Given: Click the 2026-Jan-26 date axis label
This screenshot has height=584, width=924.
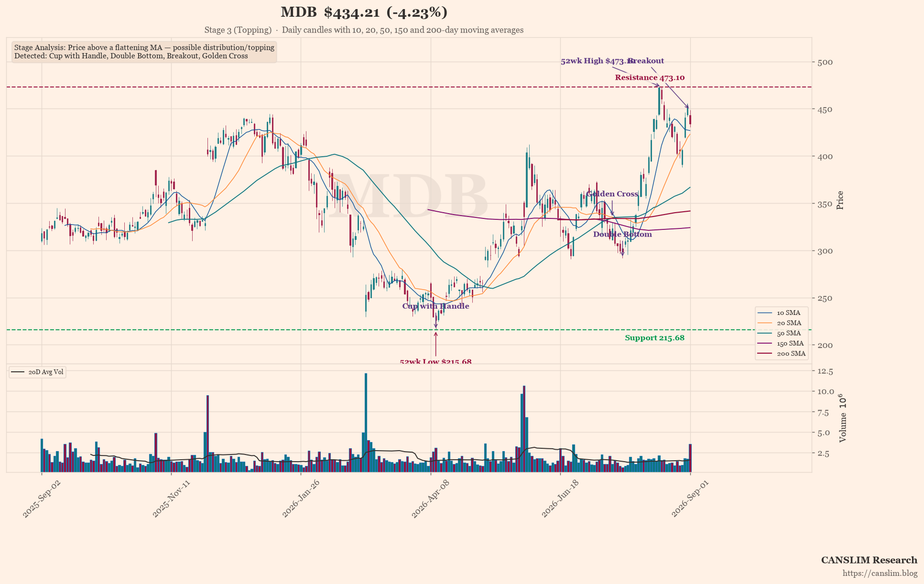Looking at the screenshot, I should pos(301,498).
